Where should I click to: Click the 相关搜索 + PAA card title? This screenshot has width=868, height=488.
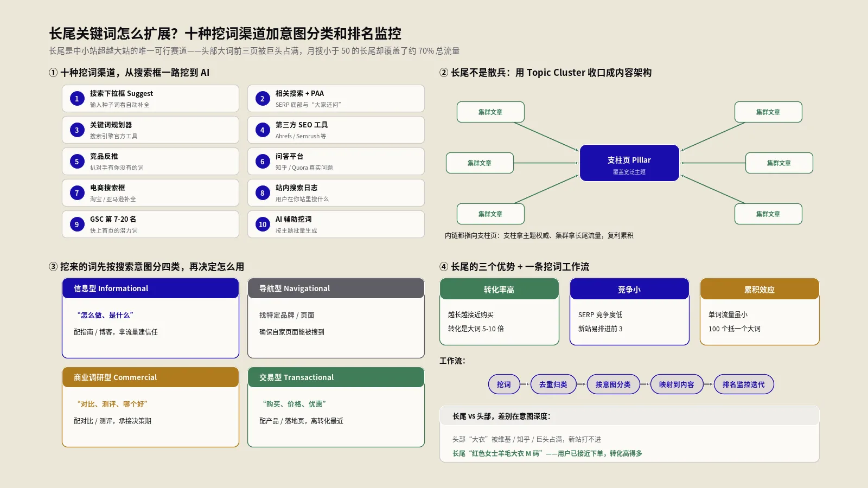pyautogui.click(x=299, y=93)
